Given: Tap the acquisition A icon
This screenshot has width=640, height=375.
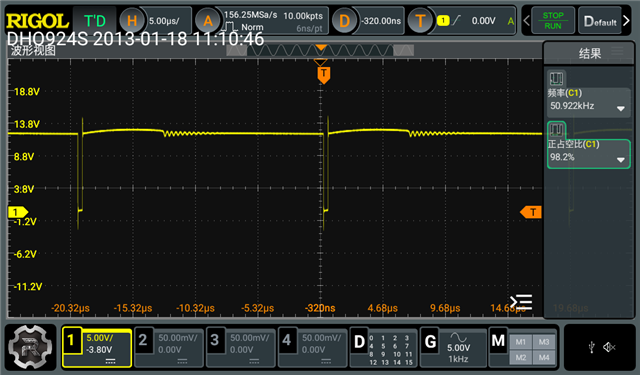Looking at the screenshot, I should 208,21.
